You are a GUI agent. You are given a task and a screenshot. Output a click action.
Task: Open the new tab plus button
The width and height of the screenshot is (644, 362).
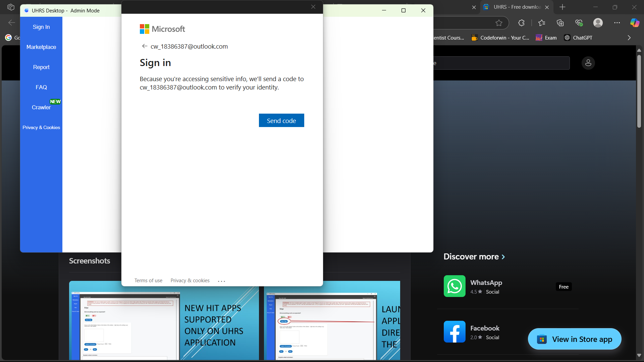562,7
